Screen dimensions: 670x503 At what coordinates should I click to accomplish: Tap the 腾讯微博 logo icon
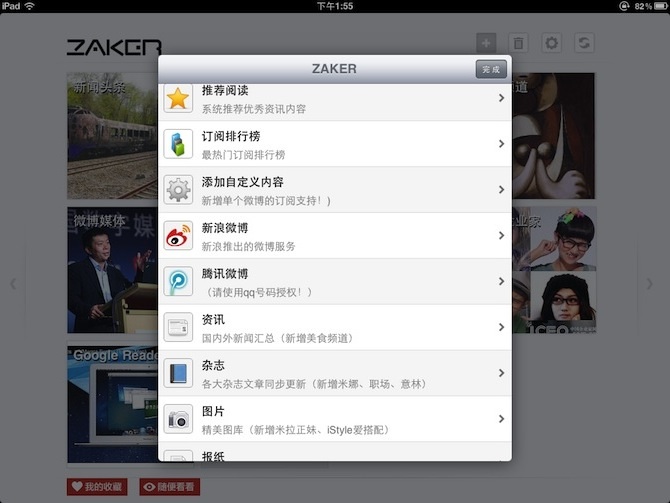point(178,281)
